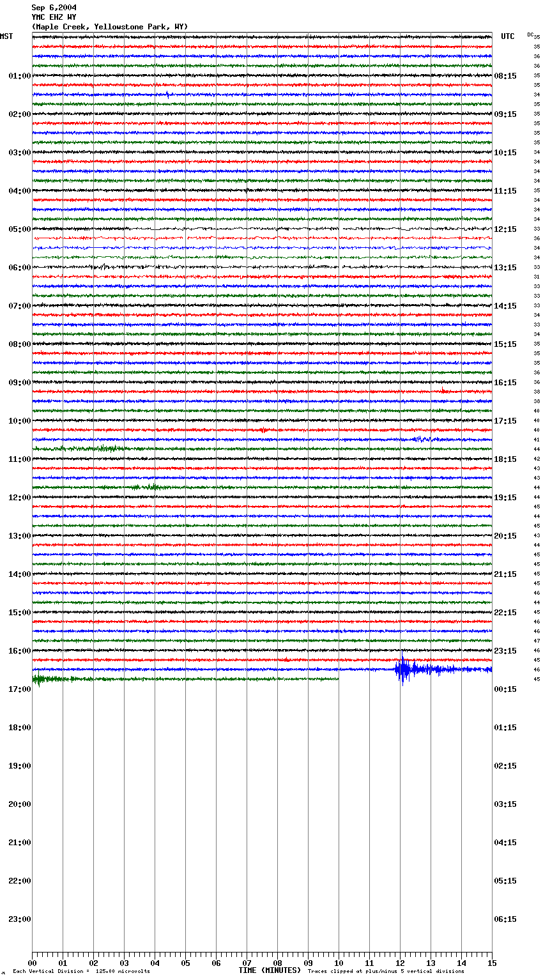543x980 pixels.
Task: Click minute 09 on the bottom axis
Action: [308, 963]
